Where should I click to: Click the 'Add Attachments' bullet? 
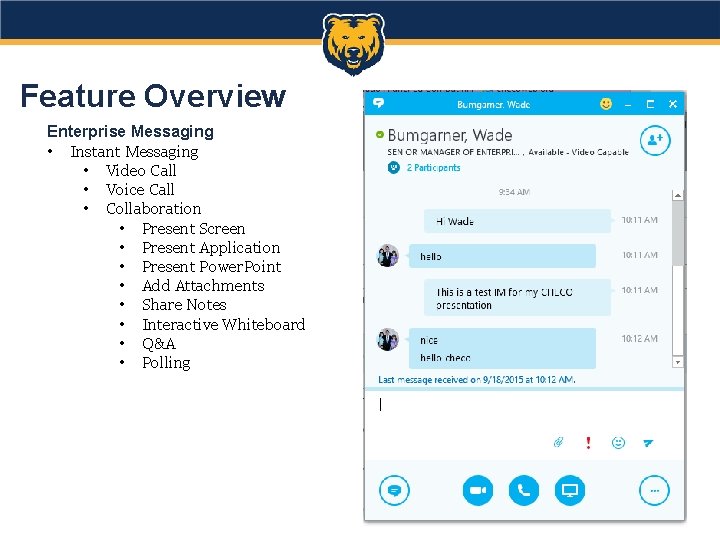(203, 286)
